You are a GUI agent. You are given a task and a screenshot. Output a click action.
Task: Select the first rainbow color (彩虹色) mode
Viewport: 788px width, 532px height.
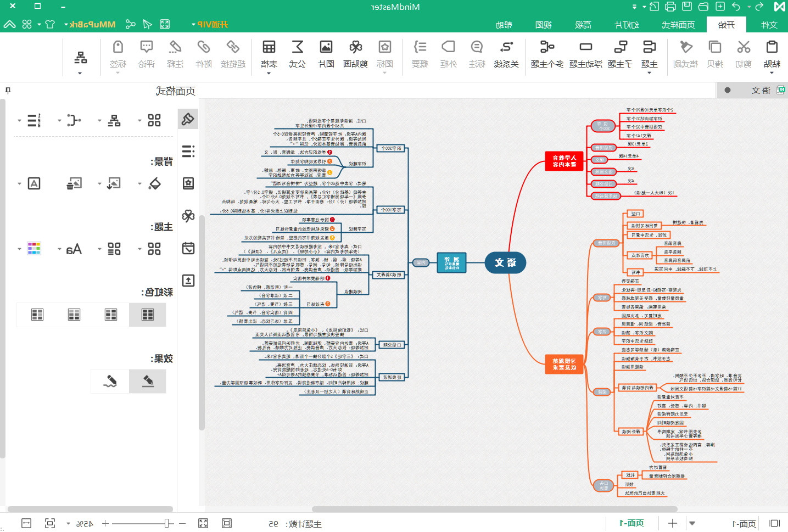click(148, 315)
